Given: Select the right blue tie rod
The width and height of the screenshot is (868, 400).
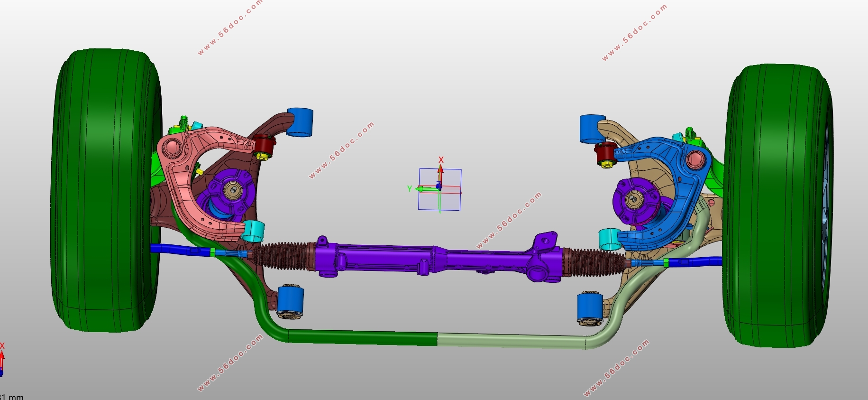Looking at the screenshot, I should click(x=694, y=261).
